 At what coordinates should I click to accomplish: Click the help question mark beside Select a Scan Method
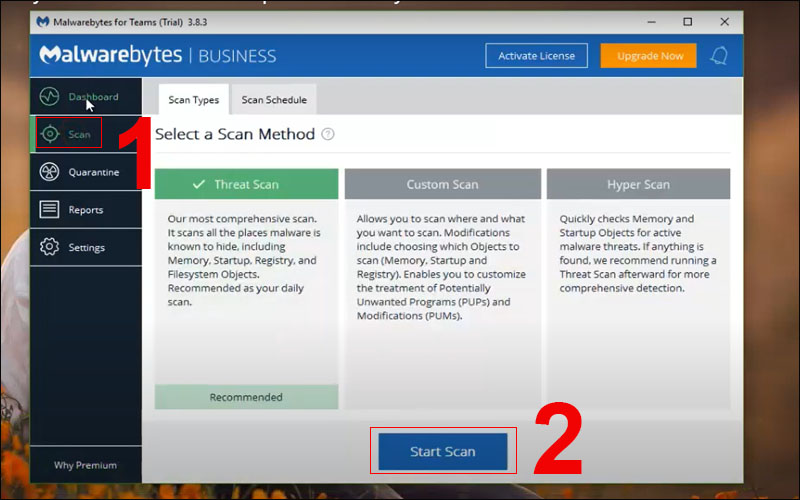328,134
